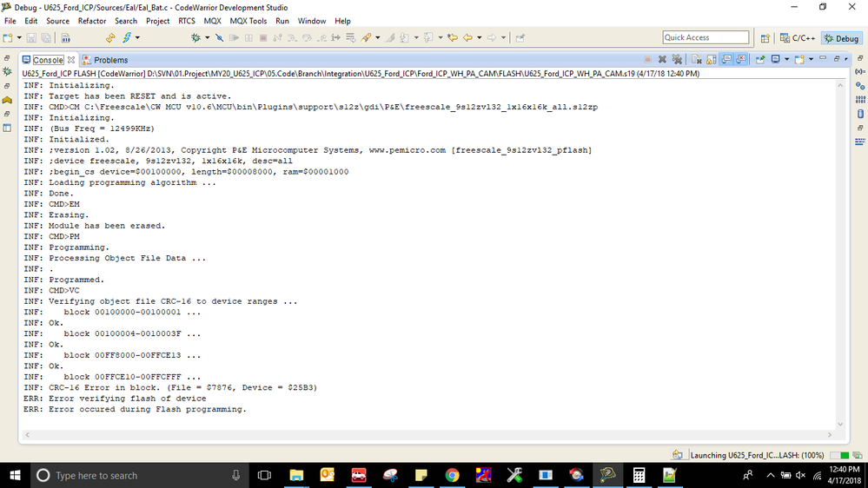
Task: Click the Windows Start button
Action: pyautogui.click(x=15, y=475)
